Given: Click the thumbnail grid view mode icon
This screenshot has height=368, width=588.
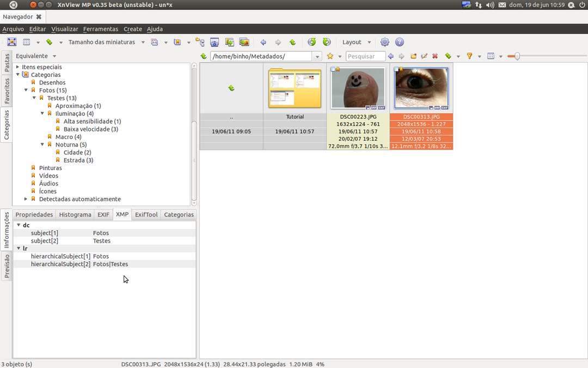Looking at the screenshot, I should (27, 42).
